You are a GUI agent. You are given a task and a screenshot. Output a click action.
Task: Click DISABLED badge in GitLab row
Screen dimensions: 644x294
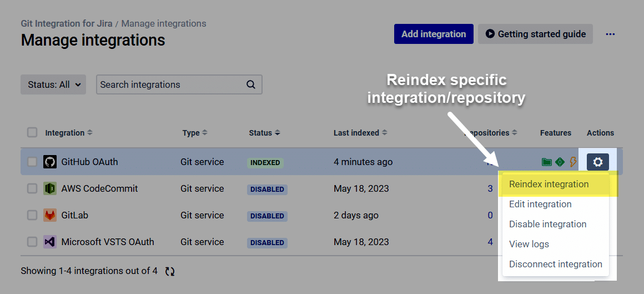[x=267, y=216]
